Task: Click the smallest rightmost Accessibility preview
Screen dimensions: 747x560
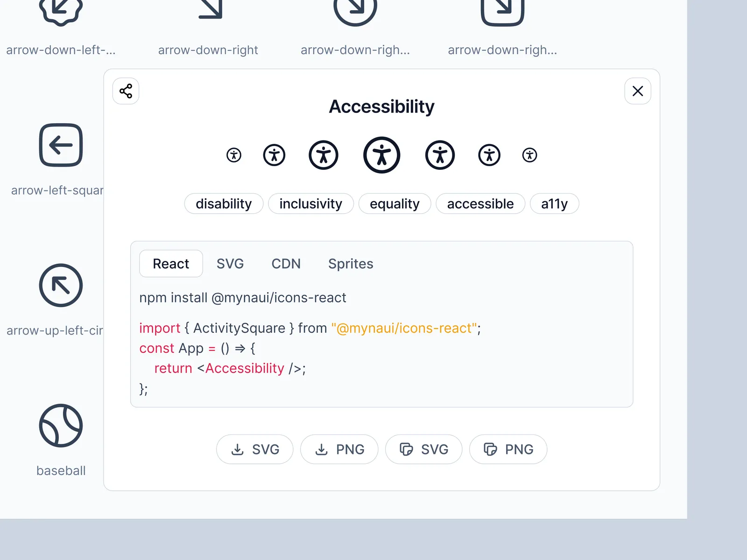Action: coord(529,155)
